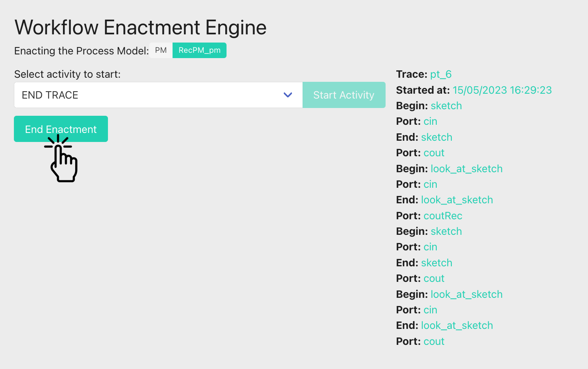Click the coutRec port value
Viewport: 588px width, 369px height.
pos(442,216)
